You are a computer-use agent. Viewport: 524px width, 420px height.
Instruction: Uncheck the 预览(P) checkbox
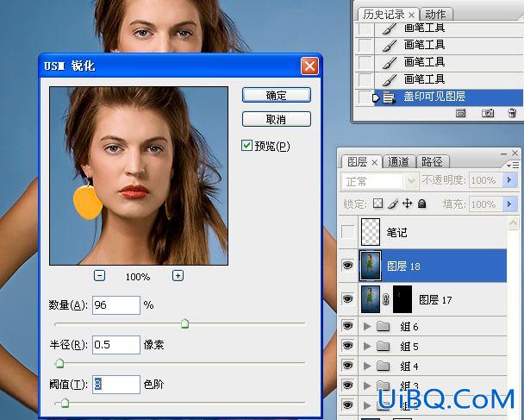tap(246, 146)
